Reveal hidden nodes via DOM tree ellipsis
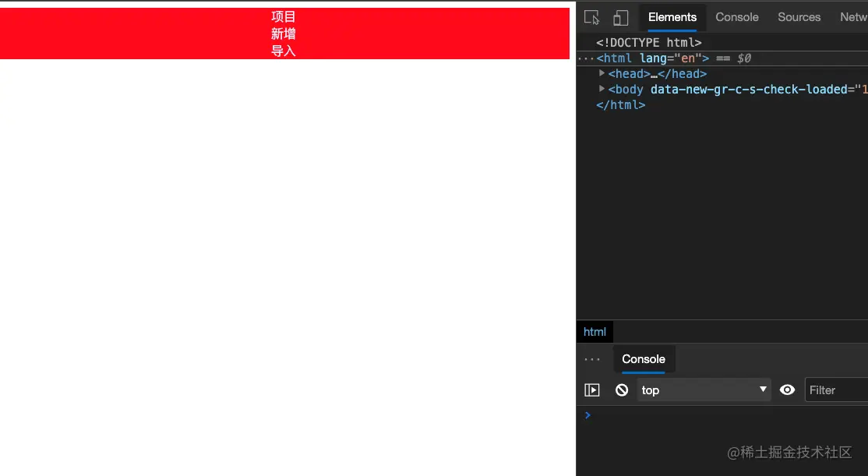 point(584,58)
